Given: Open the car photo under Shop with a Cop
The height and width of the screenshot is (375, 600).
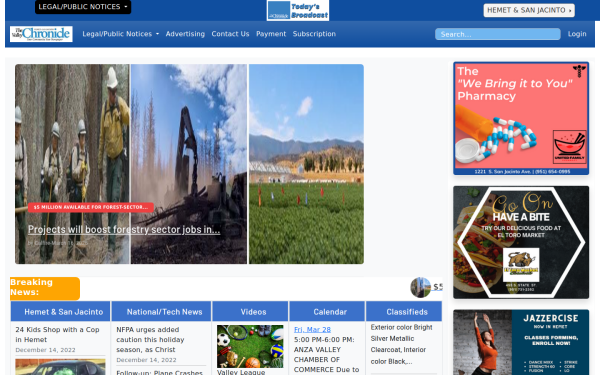Looking at the screenshot, I should [60, 367].
